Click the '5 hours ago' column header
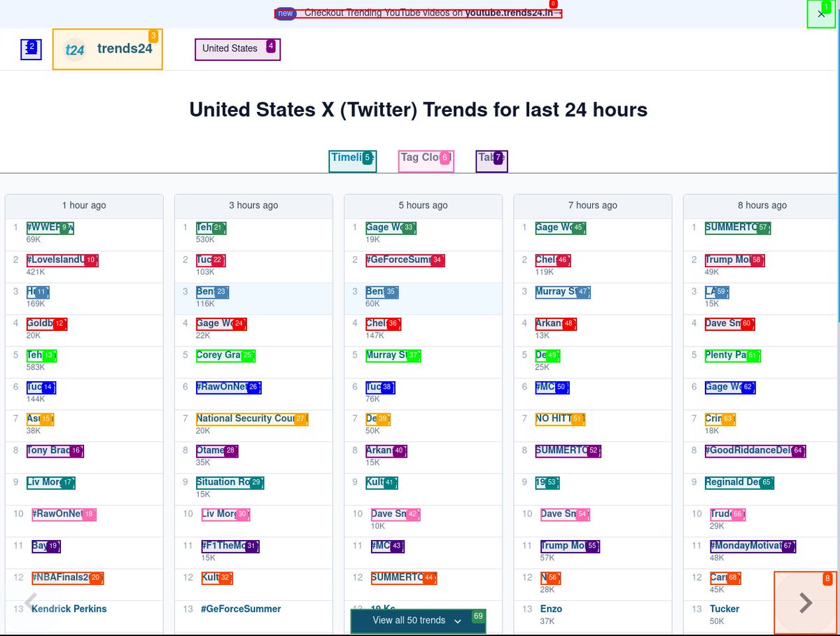 click(x=423, y=205)
